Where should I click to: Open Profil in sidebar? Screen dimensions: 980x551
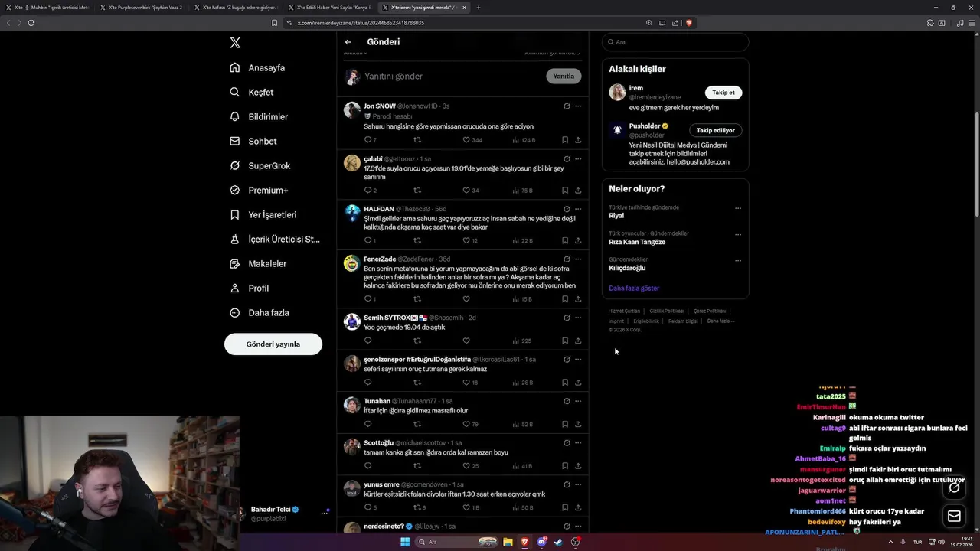point(250,288)
